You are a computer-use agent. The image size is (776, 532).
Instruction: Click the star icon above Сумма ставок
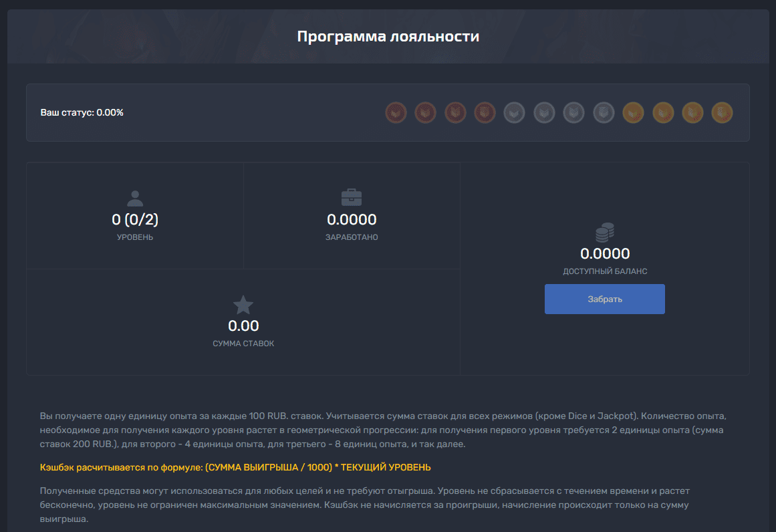coord(243,305)
